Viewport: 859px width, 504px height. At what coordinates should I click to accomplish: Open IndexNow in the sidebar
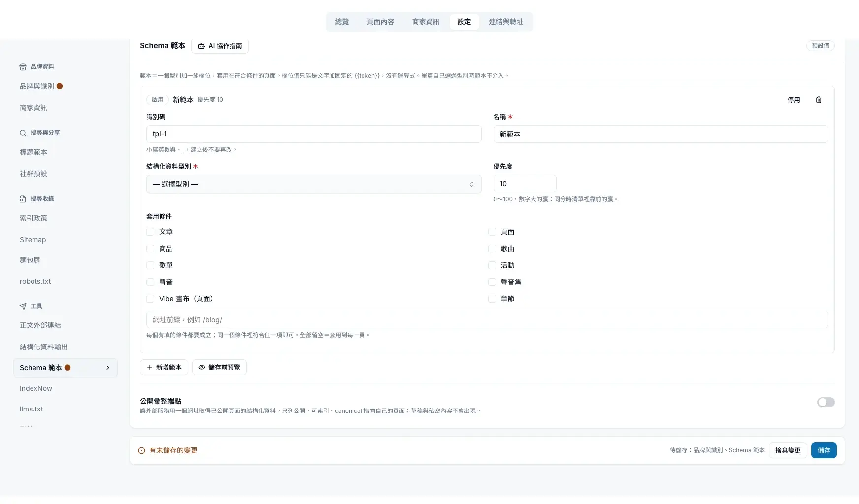pos(36,388)
